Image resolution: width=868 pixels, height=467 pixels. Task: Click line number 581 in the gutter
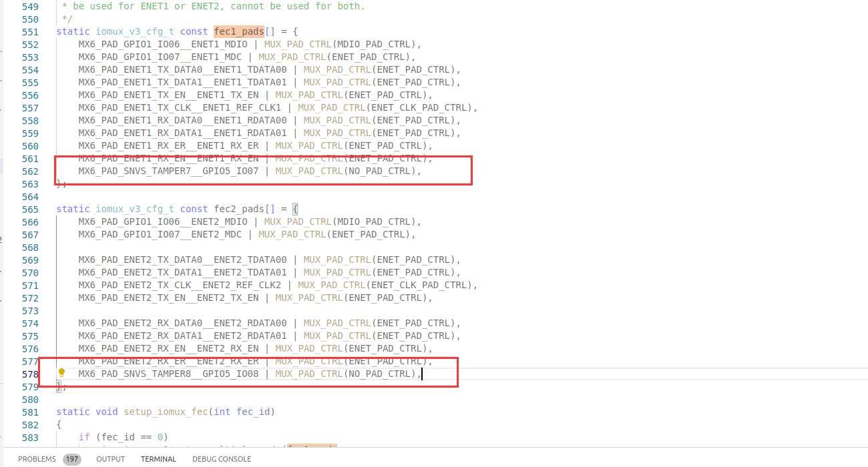pos(31,412)
